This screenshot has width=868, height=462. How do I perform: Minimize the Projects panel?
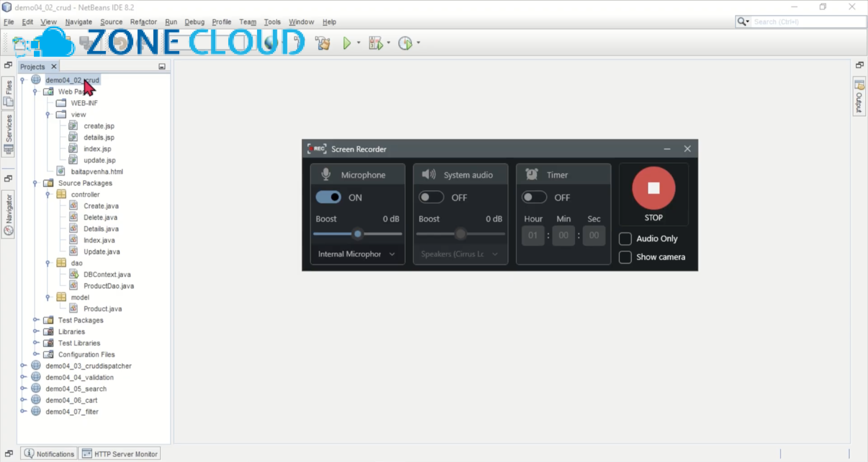point(162,67)
